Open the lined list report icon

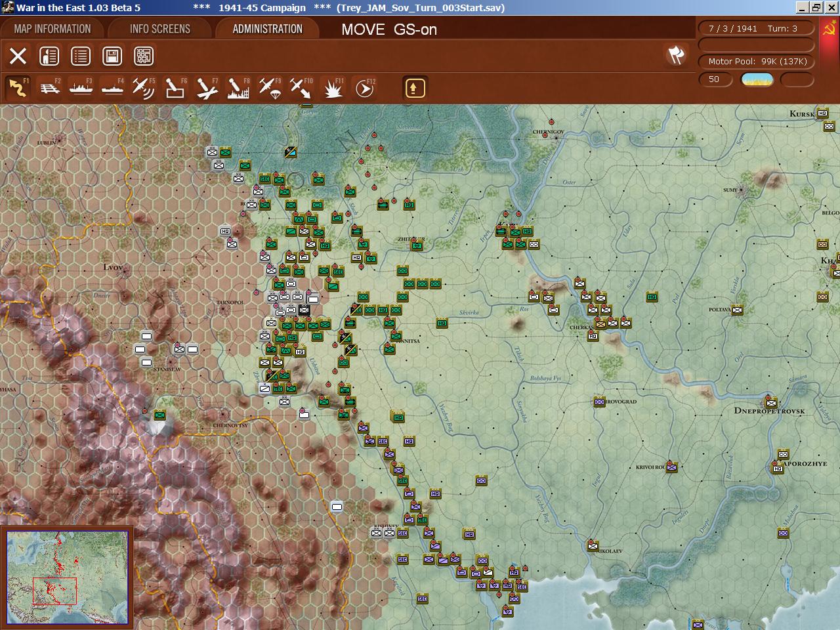tap(81, 56)
